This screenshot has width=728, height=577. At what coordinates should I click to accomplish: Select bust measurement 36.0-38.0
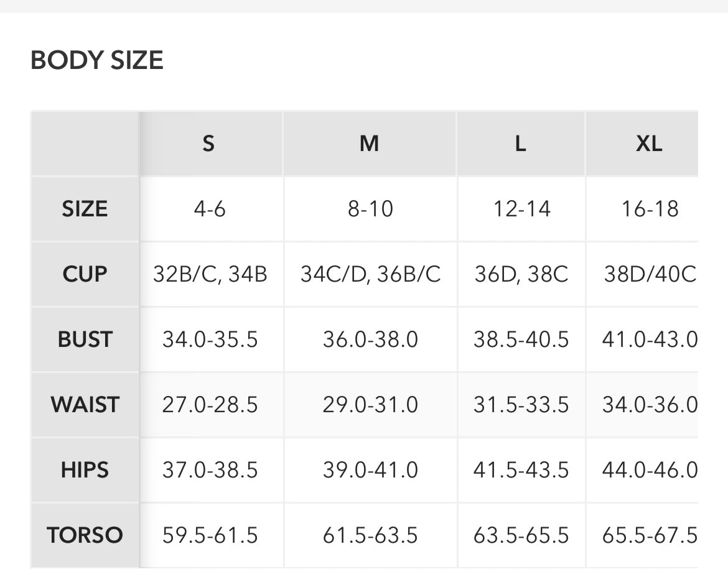[x=370, y=339]
